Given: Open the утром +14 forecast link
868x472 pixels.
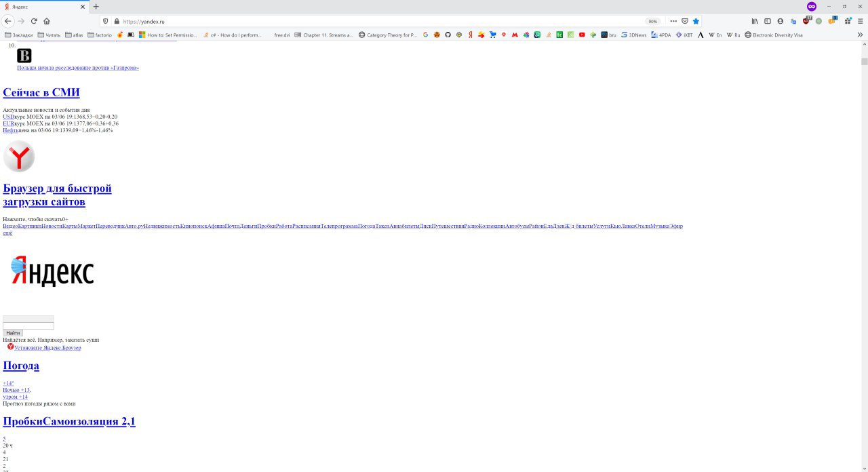Looking at the screenshot, I should pos(15,397).
